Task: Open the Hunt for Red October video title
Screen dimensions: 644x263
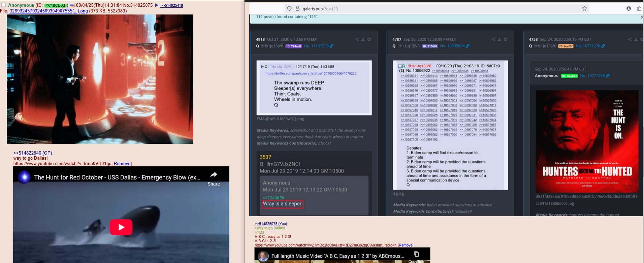Action: tap(117, 177)
